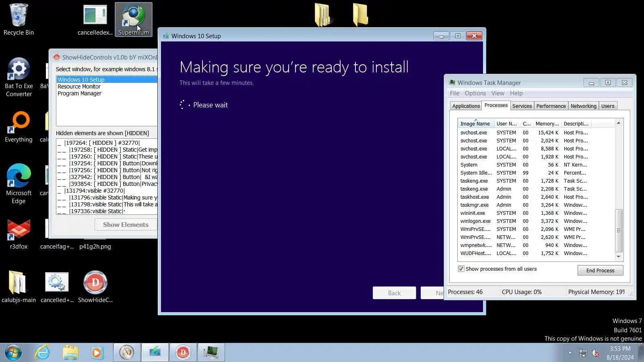Screen dimensions: 644x362
Task: Open Windows Media Player from the taskbar
Action: (x=97, y=353)
